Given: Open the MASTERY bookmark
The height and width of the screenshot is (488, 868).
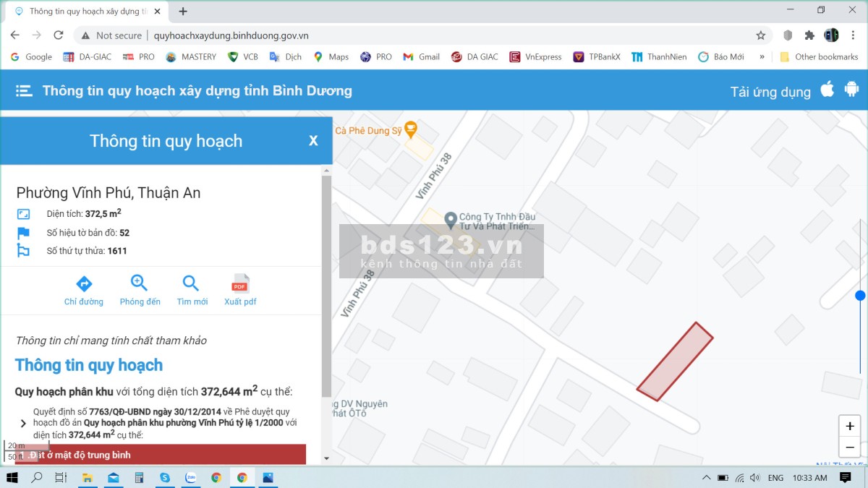Looking at the screenshot, I should 191,56.
